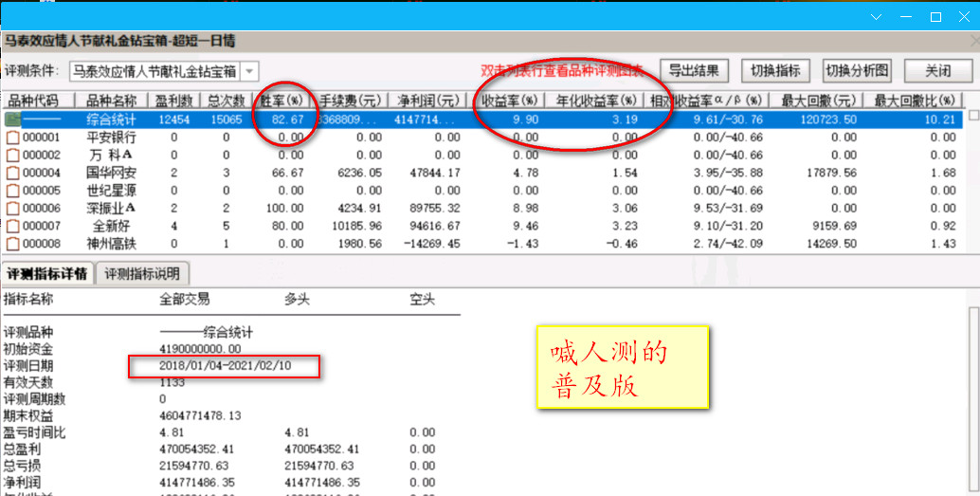Sort by the 盈利数 column header
The width and height of the screenshot is (980, 496).
pos(173,101)
